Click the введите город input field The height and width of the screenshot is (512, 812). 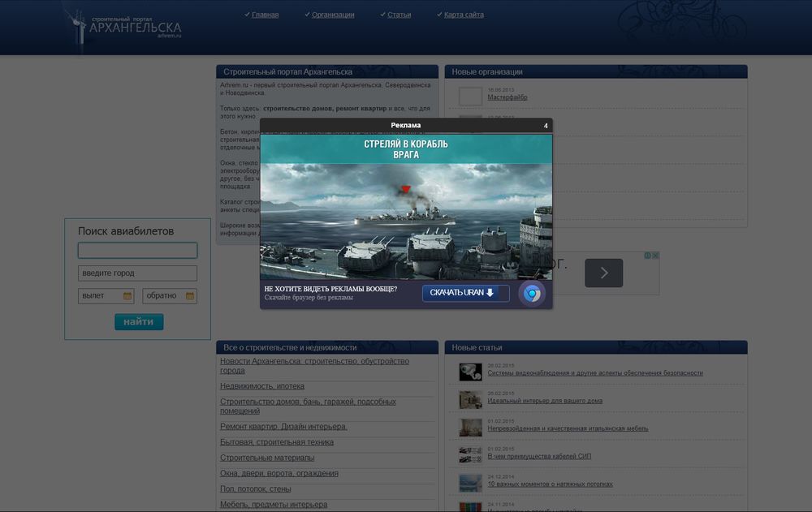[137, 273]
